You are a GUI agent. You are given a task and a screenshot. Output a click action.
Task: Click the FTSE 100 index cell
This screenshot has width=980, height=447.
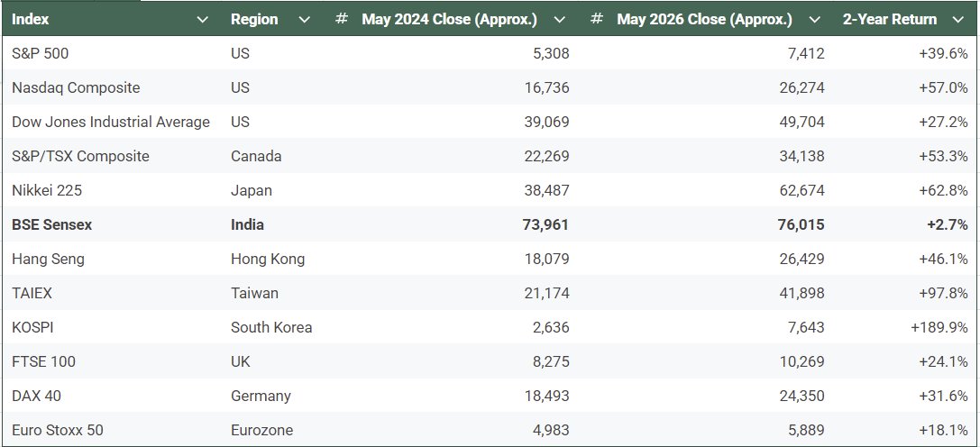pyautogui.click(x=43, y=361)
